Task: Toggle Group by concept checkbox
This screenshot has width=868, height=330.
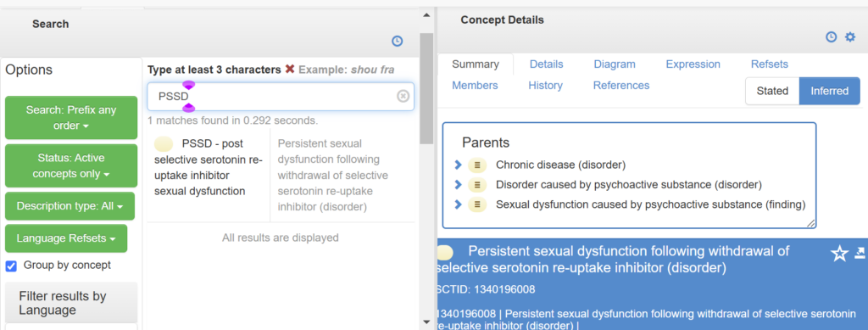Action: point(11,266)
